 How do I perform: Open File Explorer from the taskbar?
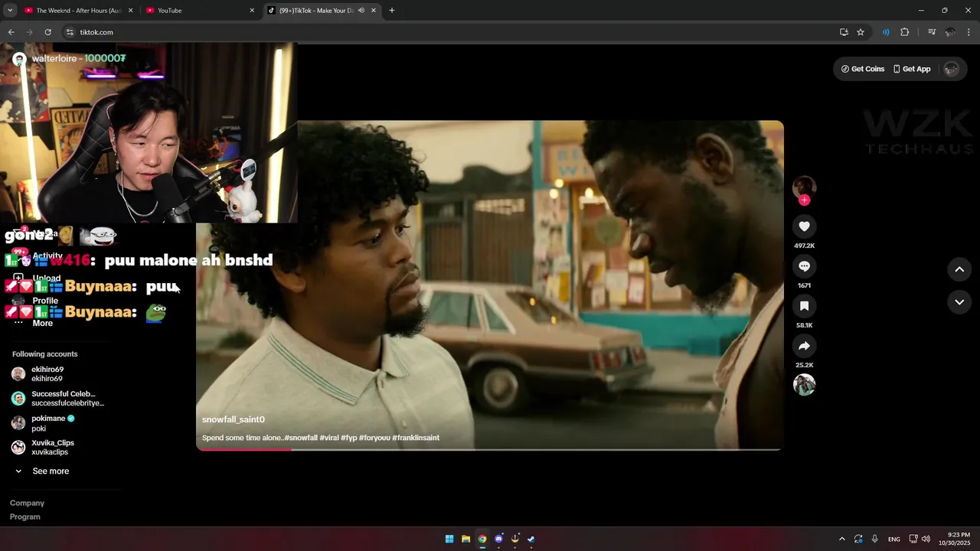click(x=465, y=539)
